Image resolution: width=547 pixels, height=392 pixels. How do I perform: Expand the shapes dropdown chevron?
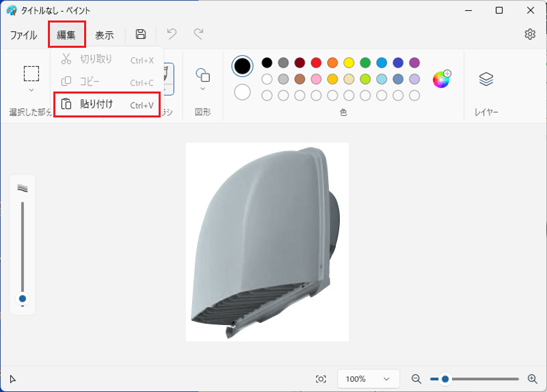click(x=202, y=89)
